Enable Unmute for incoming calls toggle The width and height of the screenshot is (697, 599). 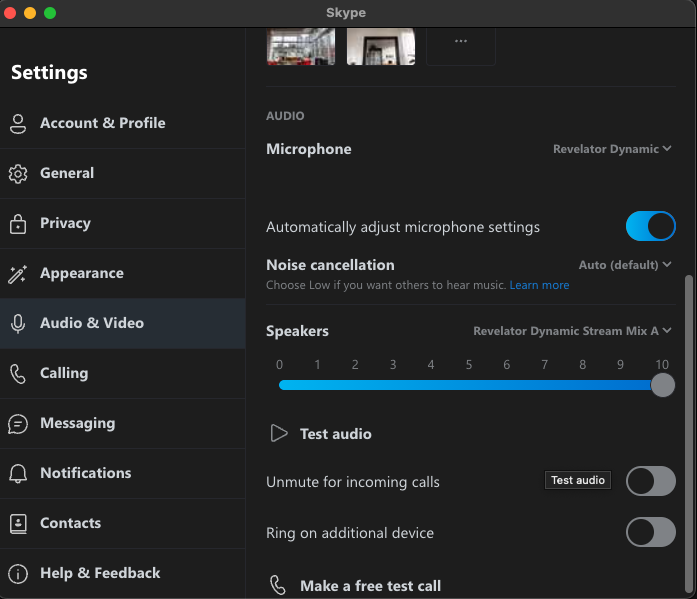click(651, 481)
